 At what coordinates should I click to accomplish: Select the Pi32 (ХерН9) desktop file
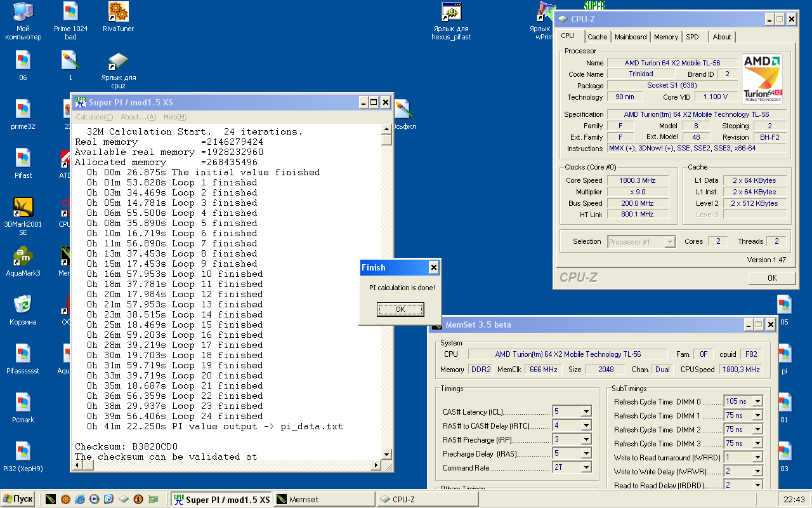[23, 457]
